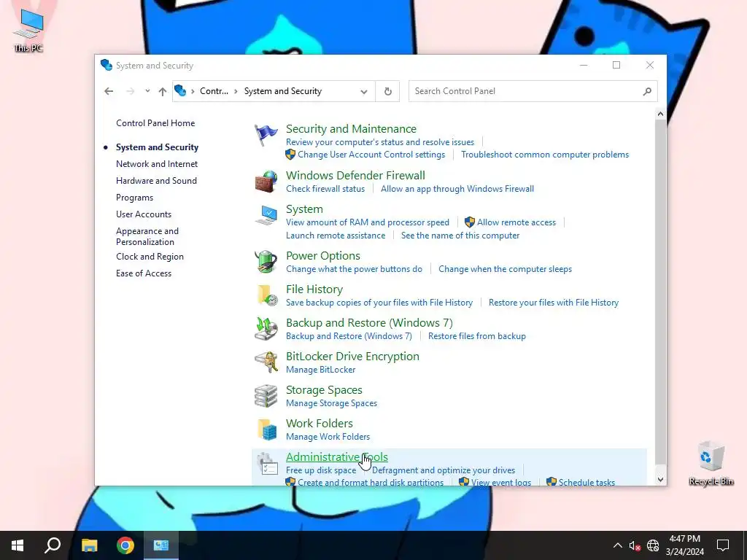Image resolution: width=747 pixels, height=560 pixels.
Task: Click the vertical scrollbar thumb
Action: click(x=660, y=292)
